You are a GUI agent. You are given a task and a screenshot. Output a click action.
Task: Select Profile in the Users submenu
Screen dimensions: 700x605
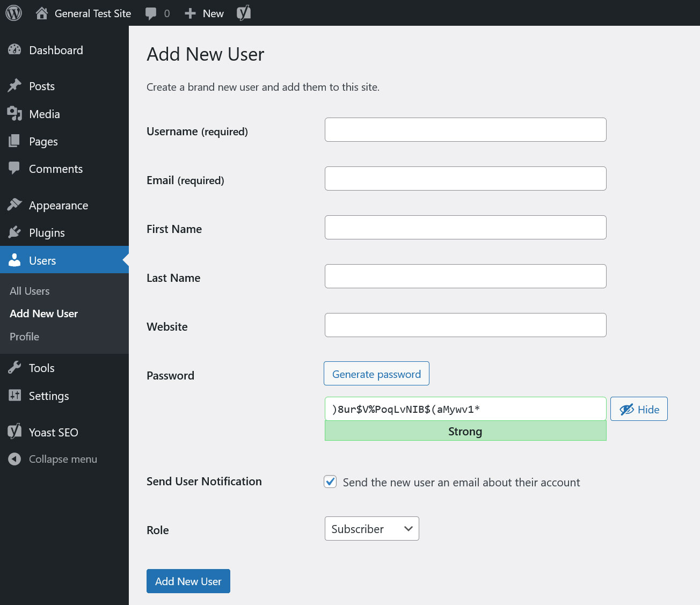coord(24,337)
